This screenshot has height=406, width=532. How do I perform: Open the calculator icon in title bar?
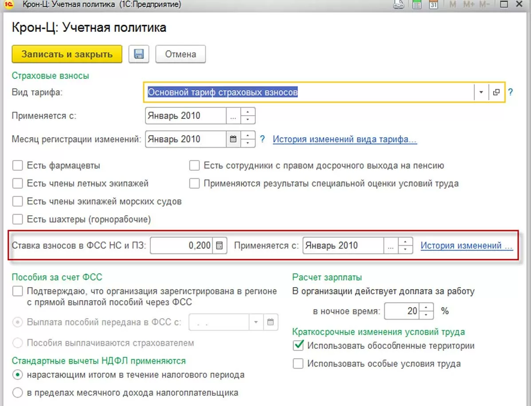coord(417,5)
